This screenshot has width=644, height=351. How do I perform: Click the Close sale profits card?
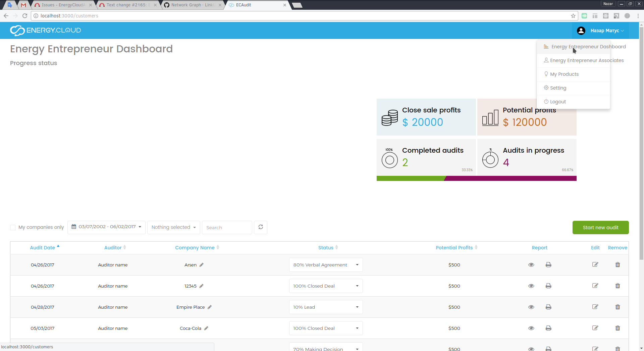pyautogui.click(x=426, y=117)
